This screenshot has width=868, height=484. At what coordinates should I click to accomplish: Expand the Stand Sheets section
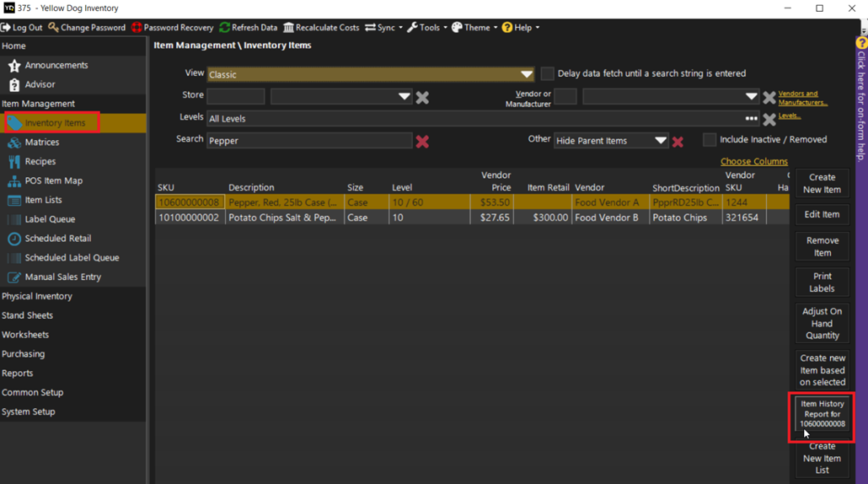point(27,315)
